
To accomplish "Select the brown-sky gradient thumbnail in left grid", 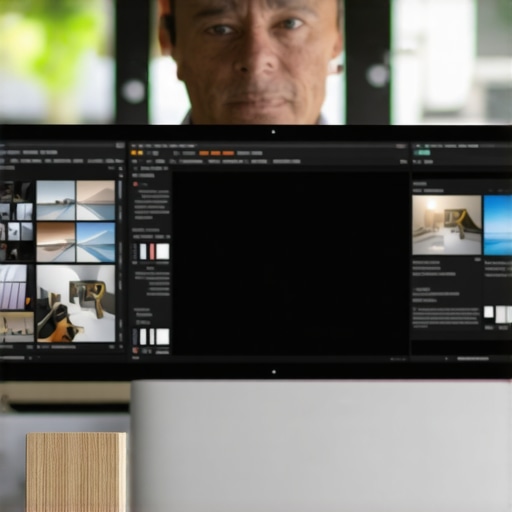I will point(56,242).
